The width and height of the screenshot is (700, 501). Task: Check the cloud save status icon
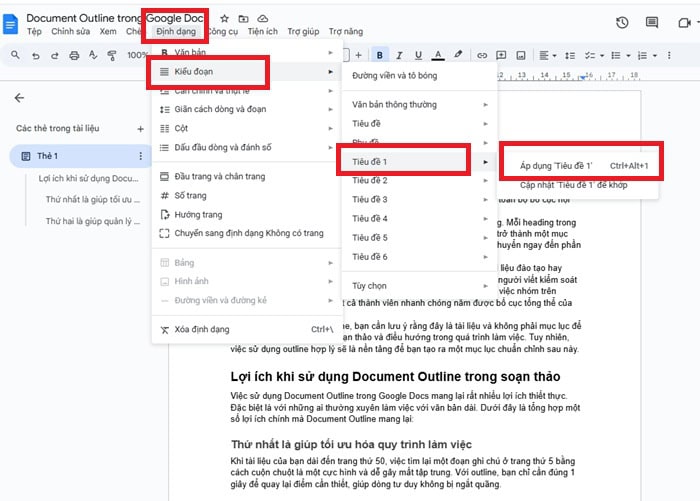(263, 18)
